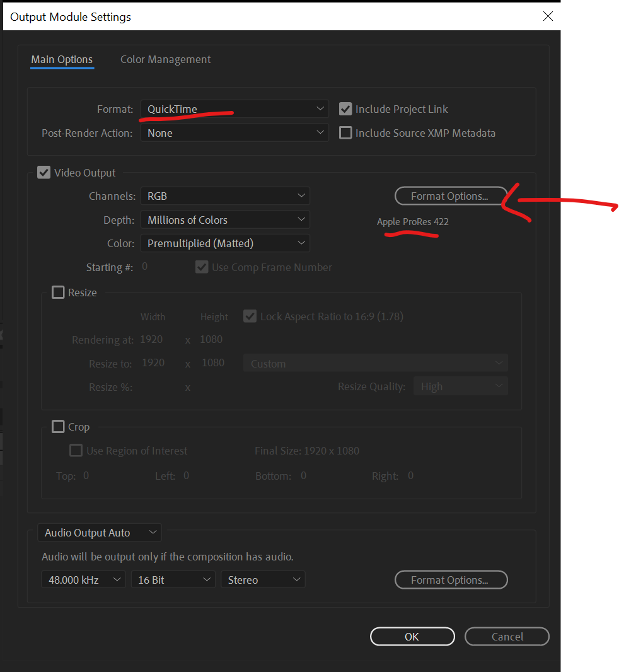Open Format Options to change Apple ProRes codec
Viewport: 619px width, 672px height.
[x=451, y=195]
